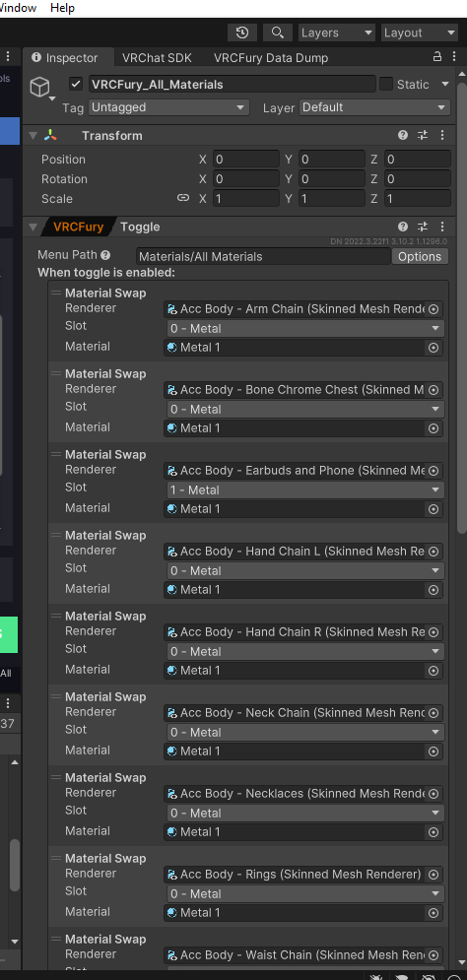Screen dimensions: 467x980
Task: Pick object for Bone Chrome Chest renderer
Action: (x=434, y=389)
